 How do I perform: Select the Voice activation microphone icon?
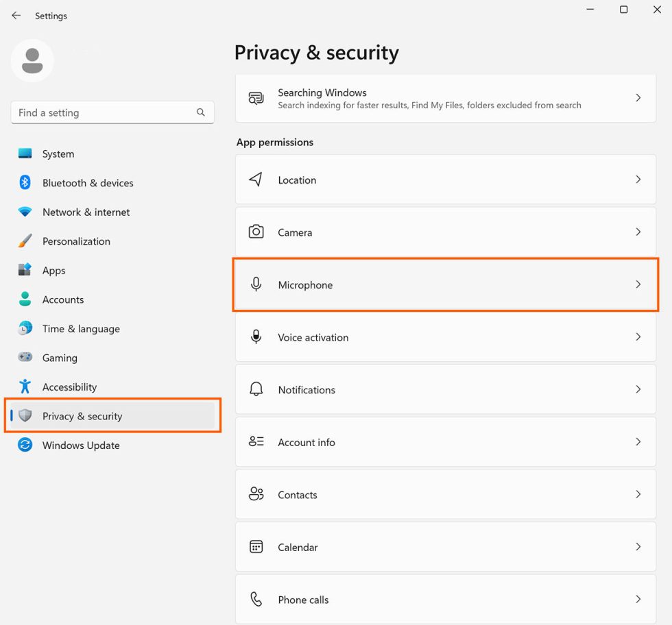tap(256, 336)
